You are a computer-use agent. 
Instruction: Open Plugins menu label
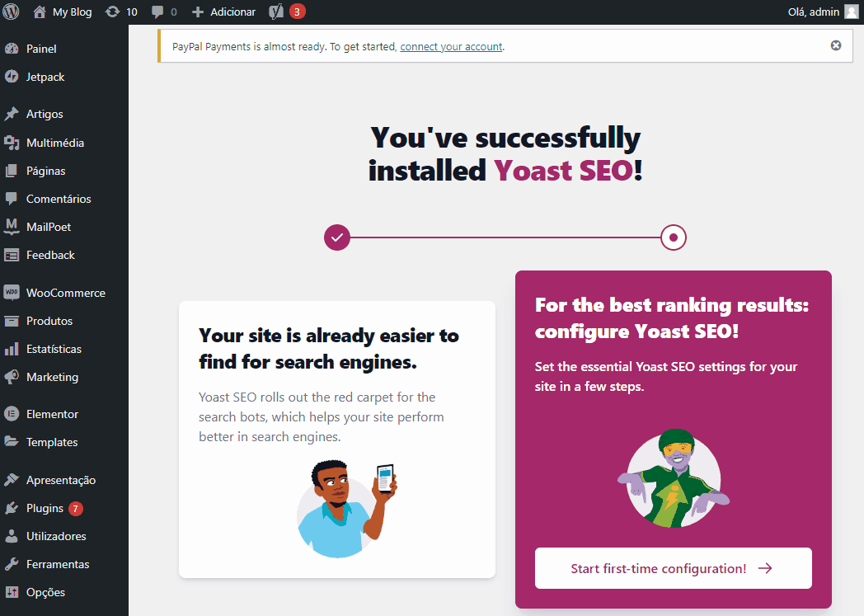coord(45,508)
